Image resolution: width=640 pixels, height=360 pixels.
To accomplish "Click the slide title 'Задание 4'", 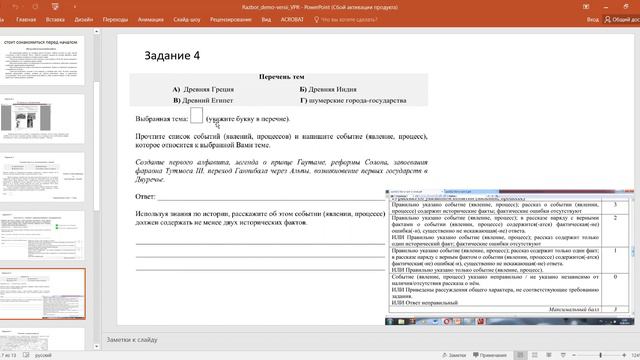I will pos(172,56).
